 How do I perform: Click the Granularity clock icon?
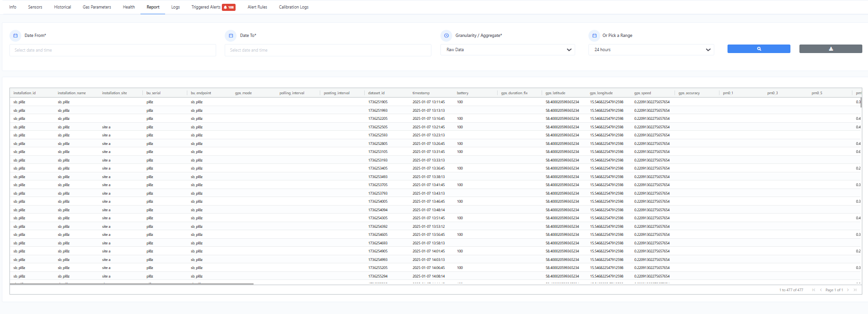coord(446,36)
